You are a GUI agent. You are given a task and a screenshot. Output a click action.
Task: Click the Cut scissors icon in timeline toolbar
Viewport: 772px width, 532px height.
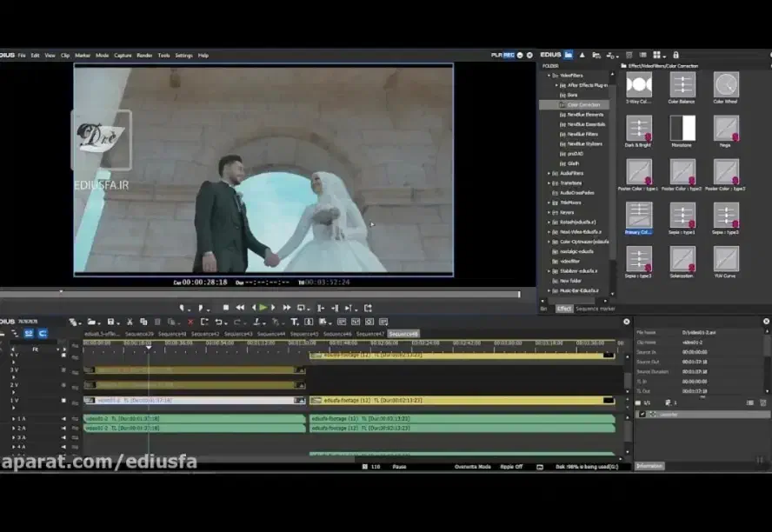(130, 322)
